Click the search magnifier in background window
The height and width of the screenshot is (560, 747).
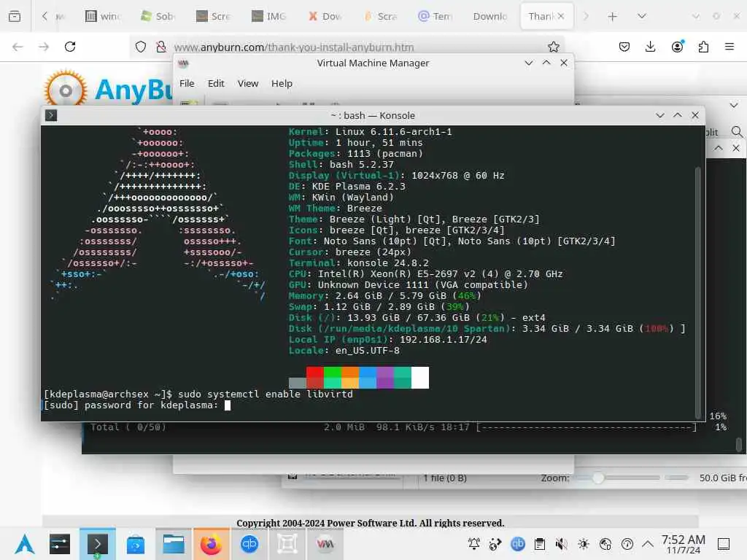coord(737,131)
